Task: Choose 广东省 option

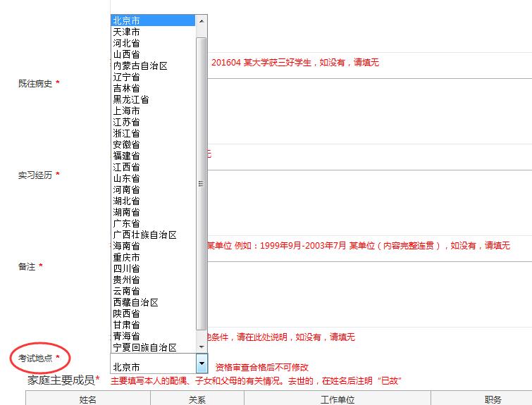Action: point(127,223)
